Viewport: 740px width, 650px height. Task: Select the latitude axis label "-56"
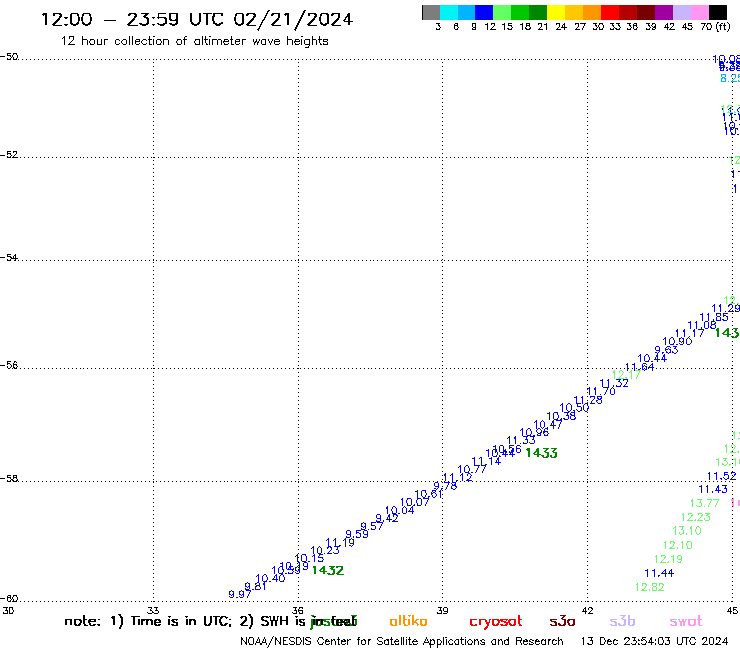click(9, 365)
